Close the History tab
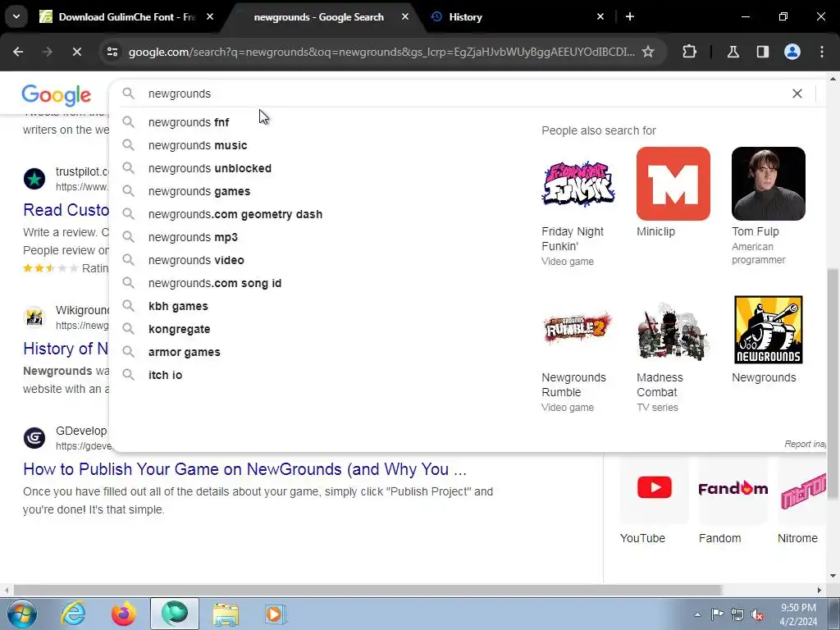840x630 pixels. click(600, 16)
